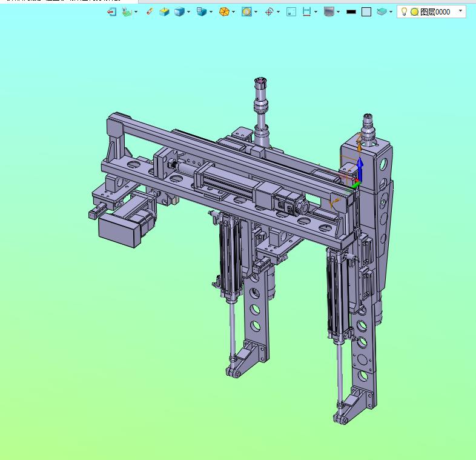
Task: Click the orange pencil eraser icon
Action: pyautogui.click(x=150, y=12)
